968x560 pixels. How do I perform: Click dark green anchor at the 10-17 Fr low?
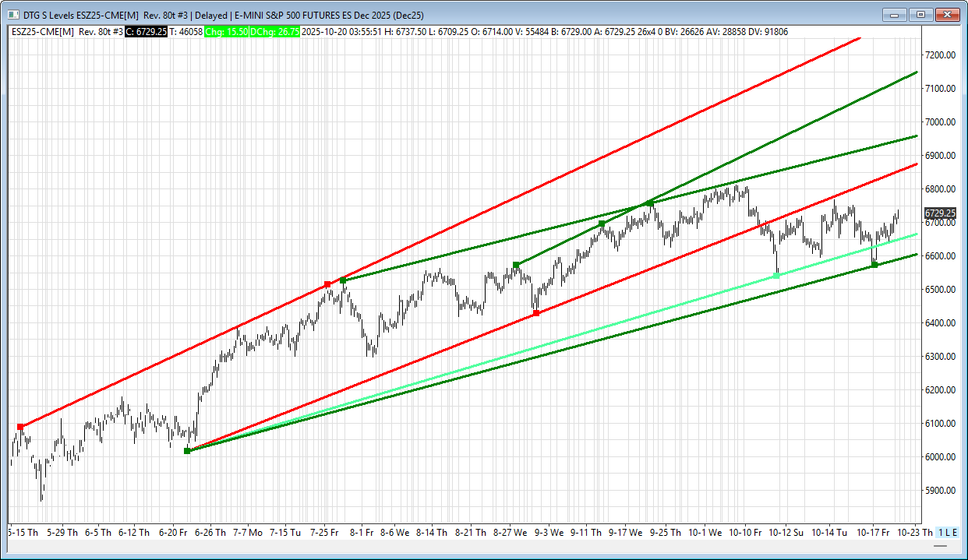[x=874, y=265]
